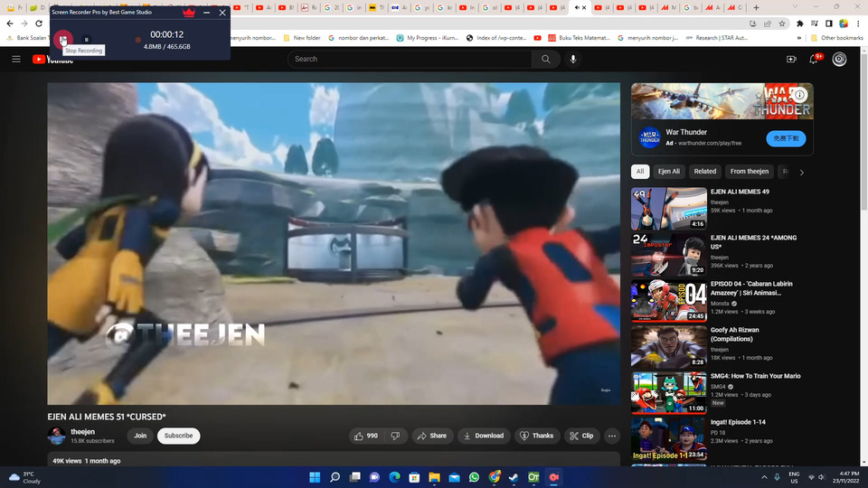
Task: Open Chrome extensions puzzle icon
Action: coord(799,23)
